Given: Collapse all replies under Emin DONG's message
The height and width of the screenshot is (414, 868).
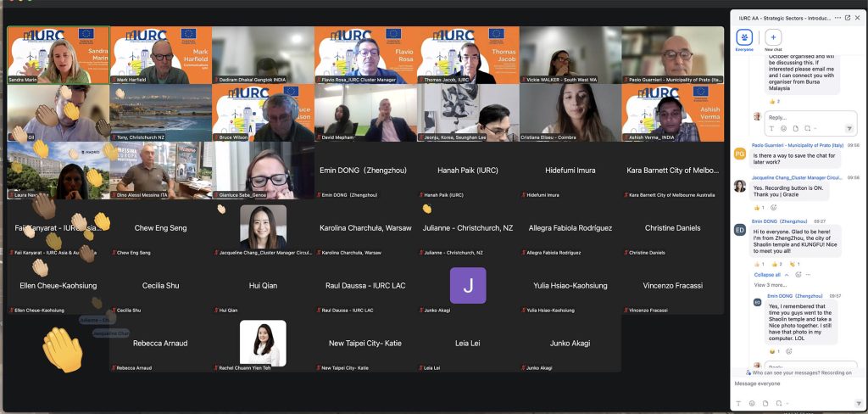Looking at the screenshot, I should coord(767,275).
